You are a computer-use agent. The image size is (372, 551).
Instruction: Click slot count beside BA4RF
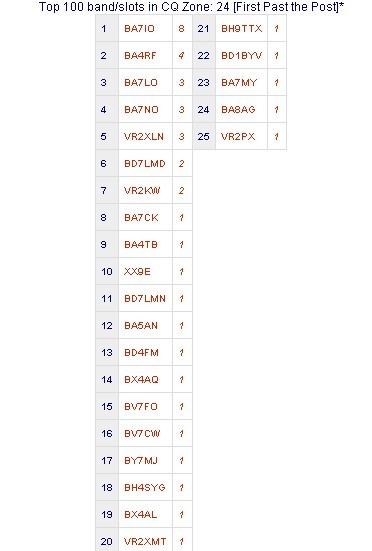(182, 56)
